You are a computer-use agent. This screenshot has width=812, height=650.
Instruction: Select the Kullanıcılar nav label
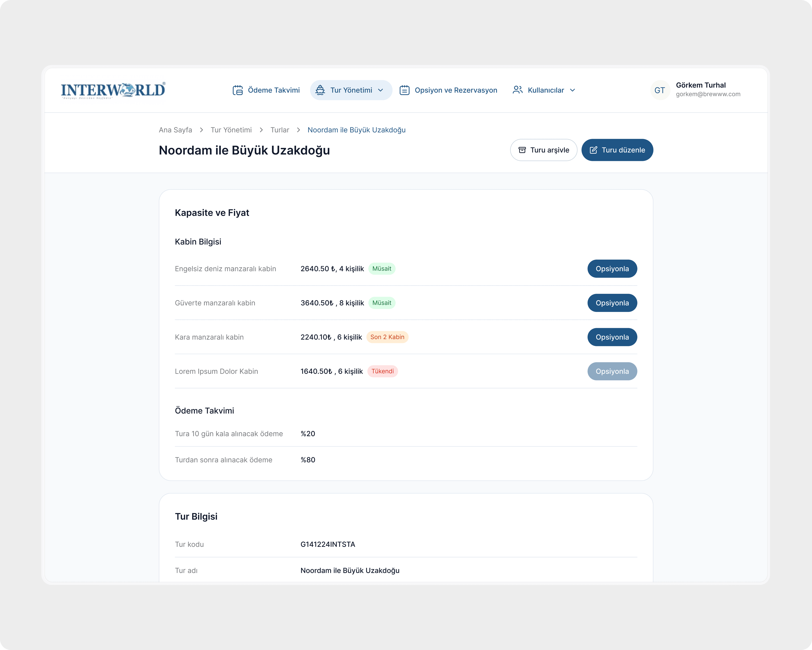pyautogui.click(x=546, y=90)
